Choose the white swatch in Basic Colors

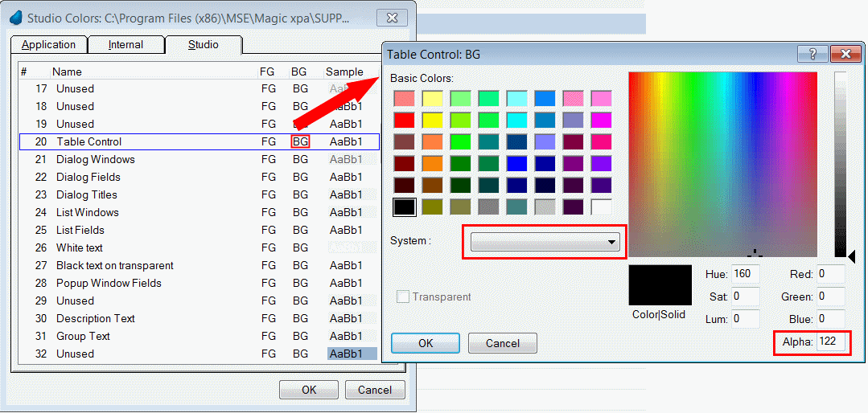pos(601,207)
